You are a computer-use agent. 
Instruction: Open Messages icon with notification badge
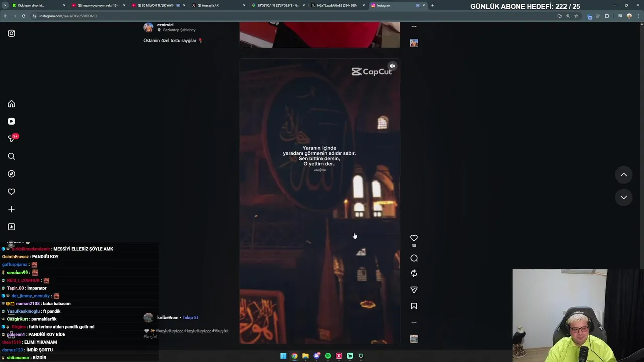pyautogui.click(x=12, y=138)
